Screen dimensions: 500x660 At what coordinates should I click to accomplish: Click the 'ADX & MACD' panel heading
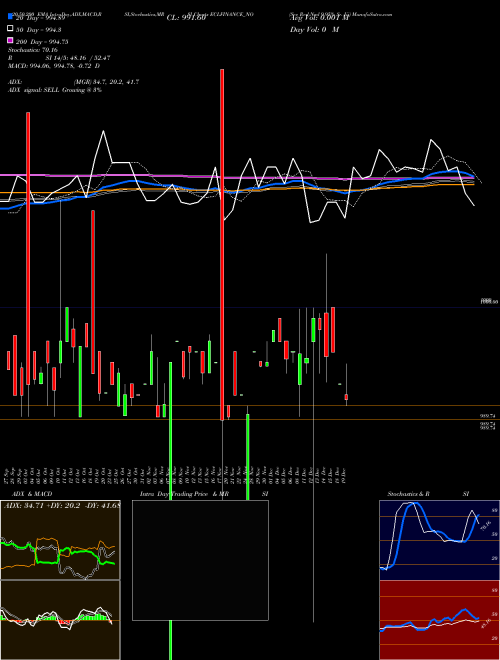[32, 494]
